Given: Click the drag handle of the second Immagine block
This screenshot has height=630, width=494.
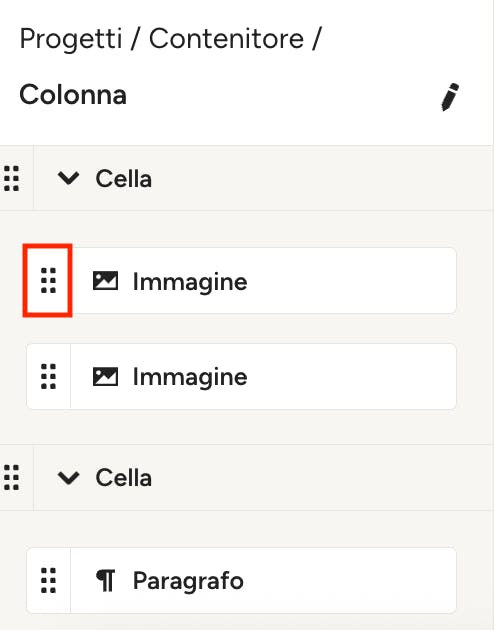Looking at the screenshot, I should (48, 376).
